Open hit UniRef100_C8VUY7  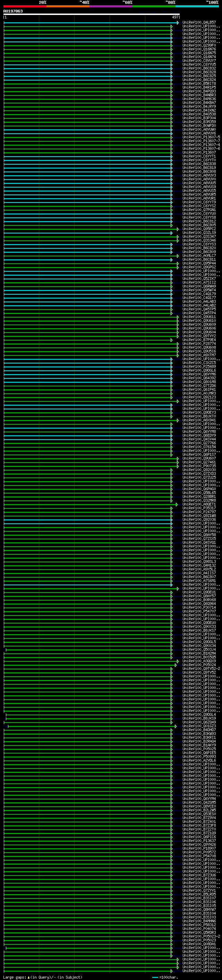click(199, 61)
